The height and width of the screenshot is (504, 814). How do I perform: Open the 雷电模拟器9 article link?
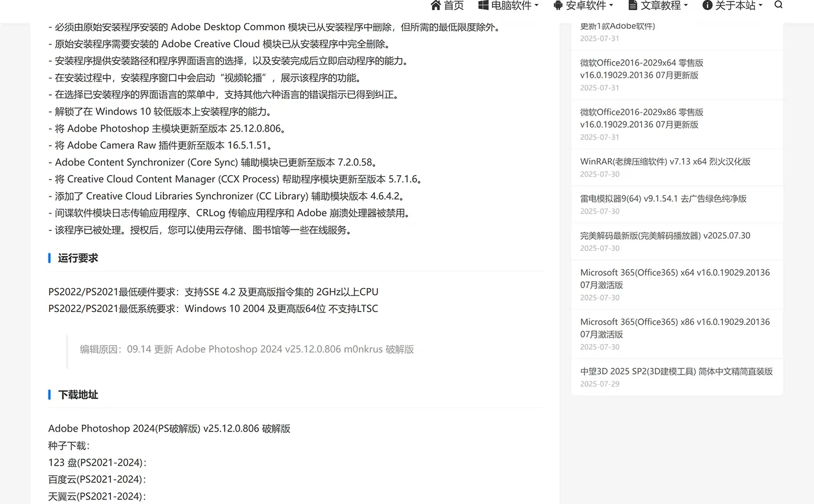(x=663, y=198)
